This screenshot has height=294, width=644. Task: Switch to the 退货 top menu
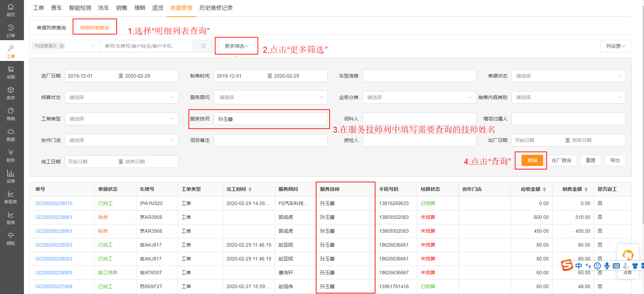click(x=157, y=8)
